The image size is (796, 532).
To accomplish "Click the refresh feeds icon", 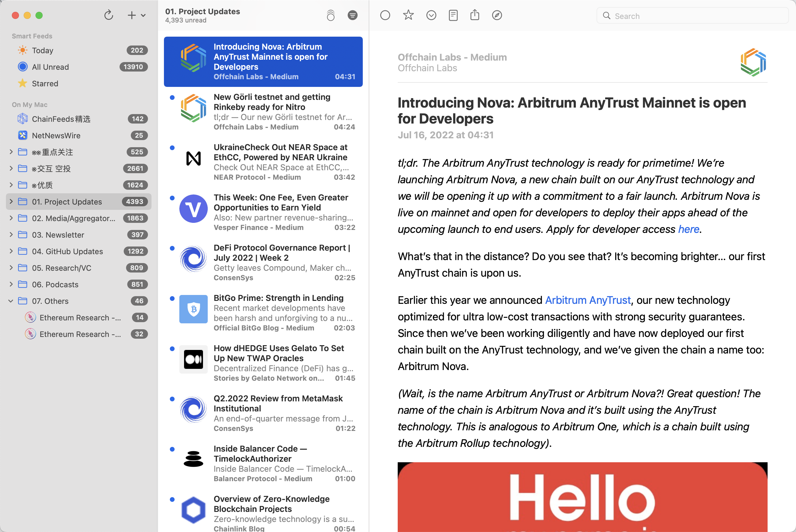I will pyautogui.click(x=109, y=15).
